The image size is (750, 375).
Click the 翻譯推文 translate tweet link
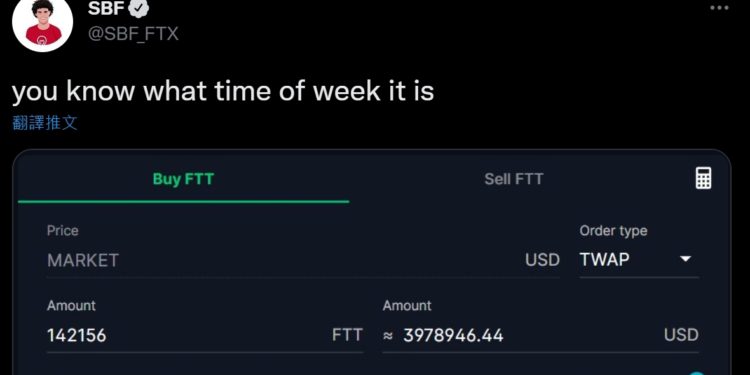pyautogui.click(x=44, y=123)
